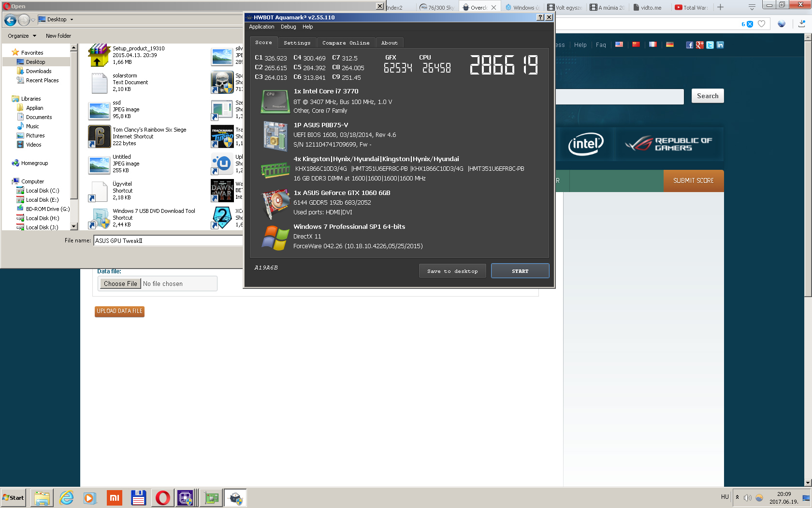Select the TrackMania Turbo shortcut icon
Image resolution: width=812 pixels, height=508 pixels.
(x=222, y=136)
